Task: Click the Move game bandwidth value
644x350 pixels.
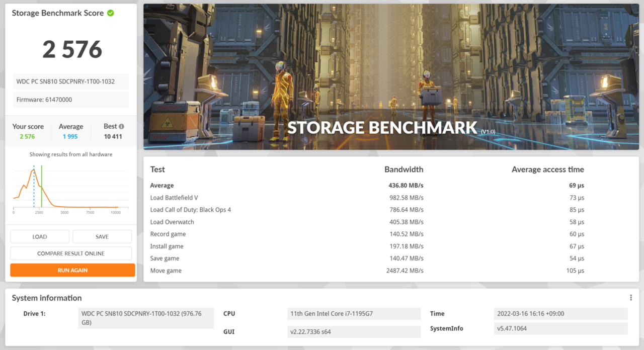Action: [405, 270]
